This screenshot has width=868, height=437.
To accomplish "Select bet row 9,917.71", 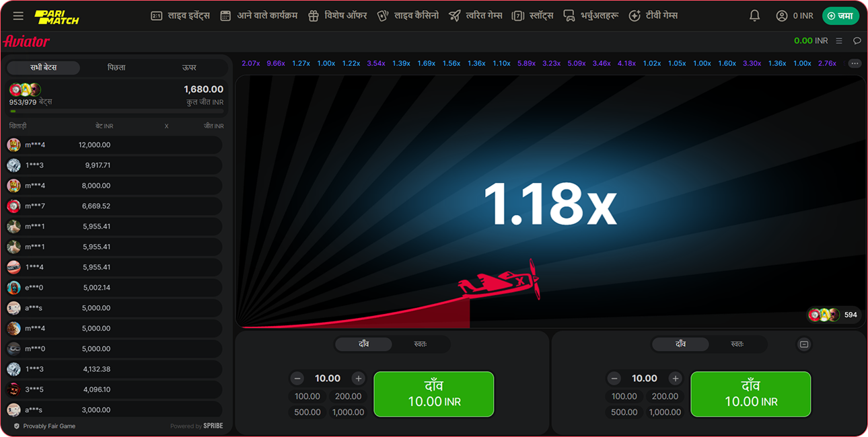I will (114, 165).
